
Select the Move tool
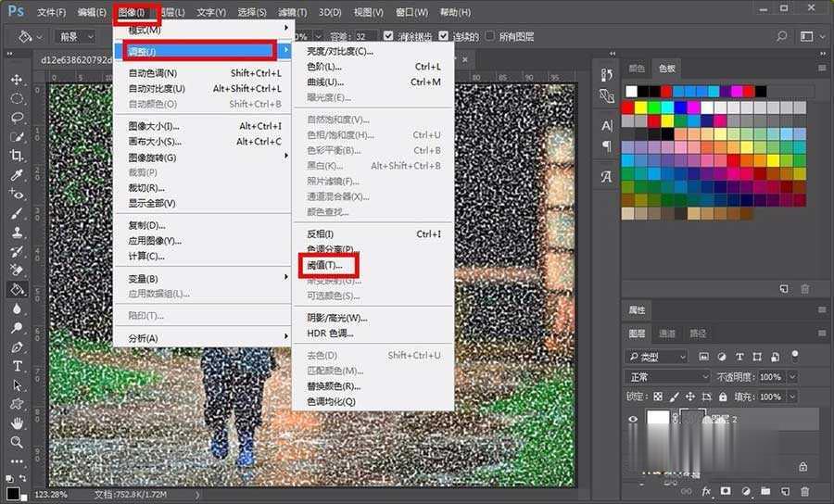coord(17,80)
